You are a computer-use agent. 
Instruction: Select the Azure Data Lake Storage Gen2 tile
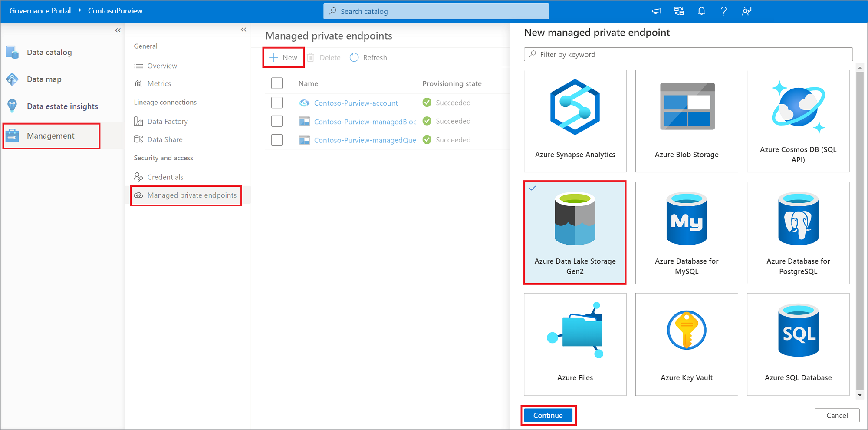[x=575, y=233]
